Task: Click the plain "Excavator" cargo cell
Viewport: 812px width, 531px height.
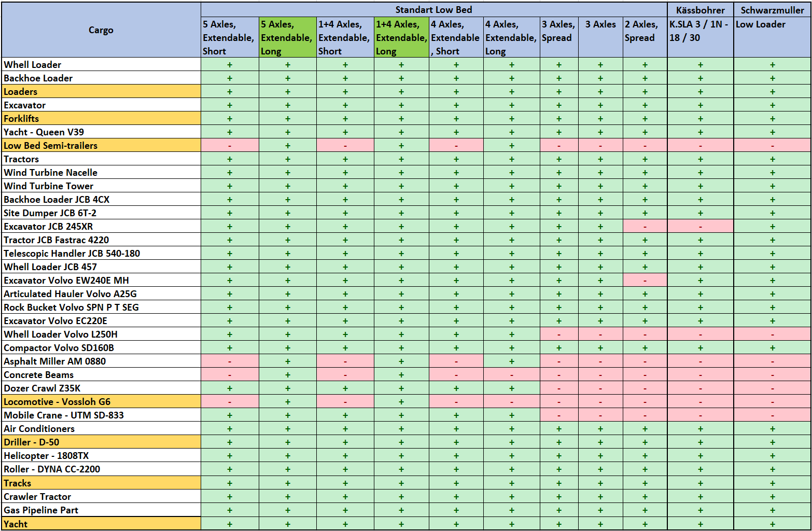Action: 101,105
